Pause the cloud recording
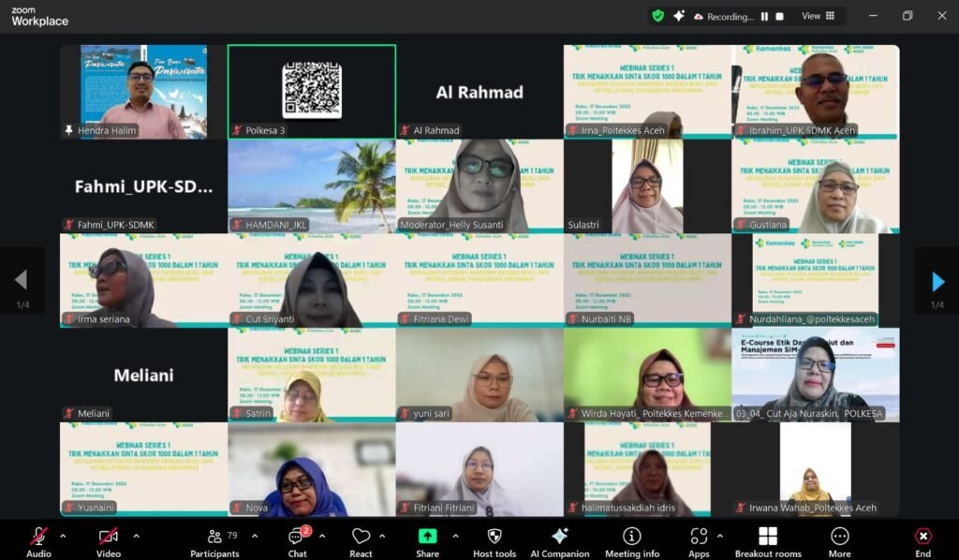 pos(764,16)
